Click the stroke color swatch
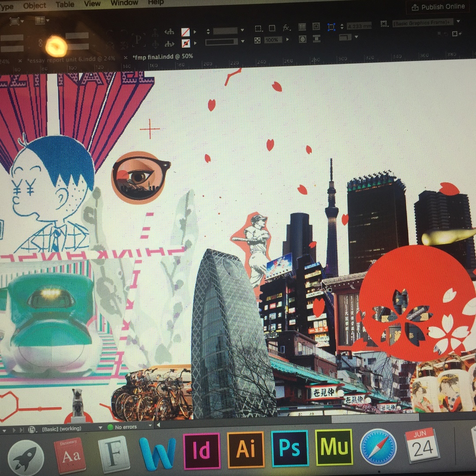Screen dimensions: 476x476 click(186, 43)
